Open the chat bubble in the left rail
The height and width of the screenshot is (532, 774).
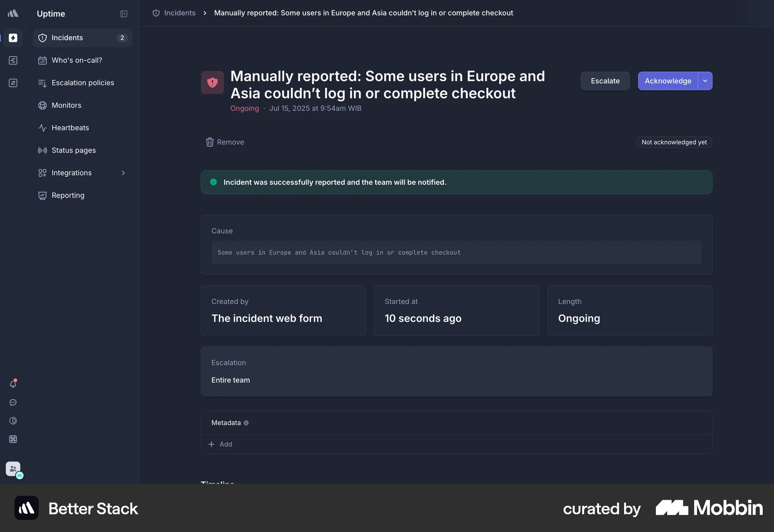(x=13, y=403)
